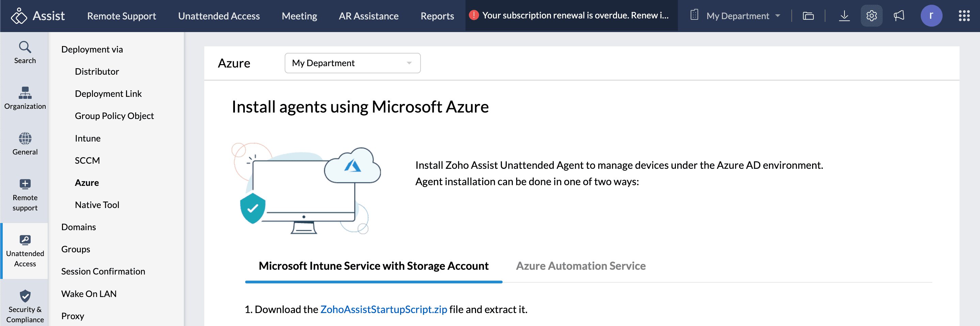
Task: Open Wake On LAN settings
Action: tap(89, 294)
